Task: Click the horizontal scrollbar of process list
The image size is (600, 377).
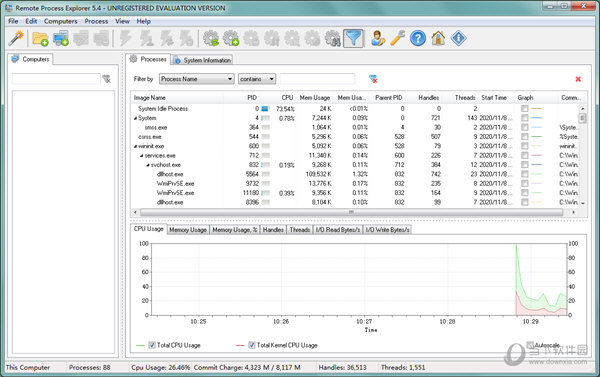Action: click(351, 212)
